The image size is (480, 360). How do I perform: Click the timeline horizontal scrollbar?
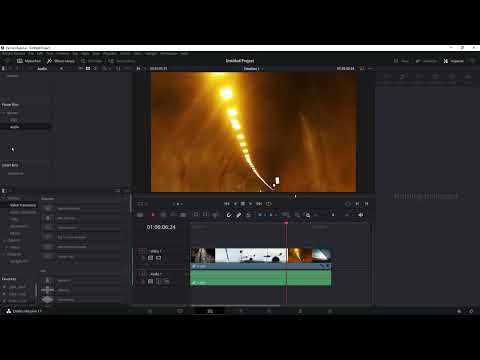(x=236, y=305)
